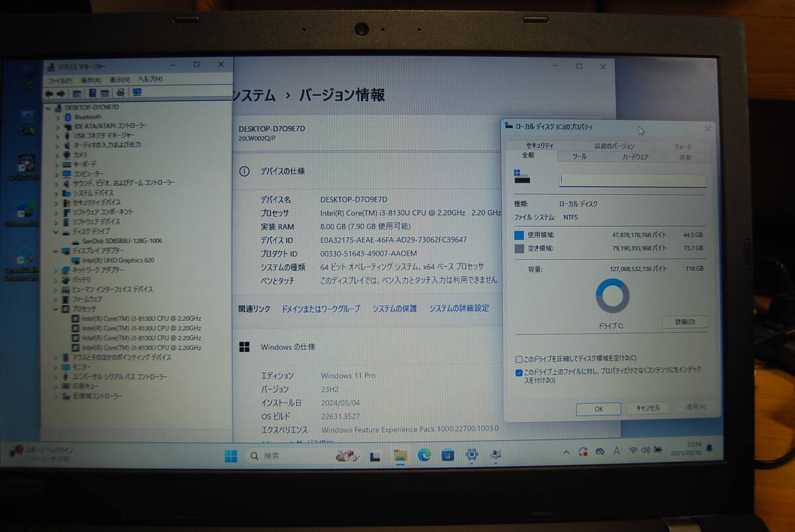This screenshot has width=795, height=532.
Task: Click OK in the disk properties dialog
Action: pyautogui.click(x=598, y=409)
